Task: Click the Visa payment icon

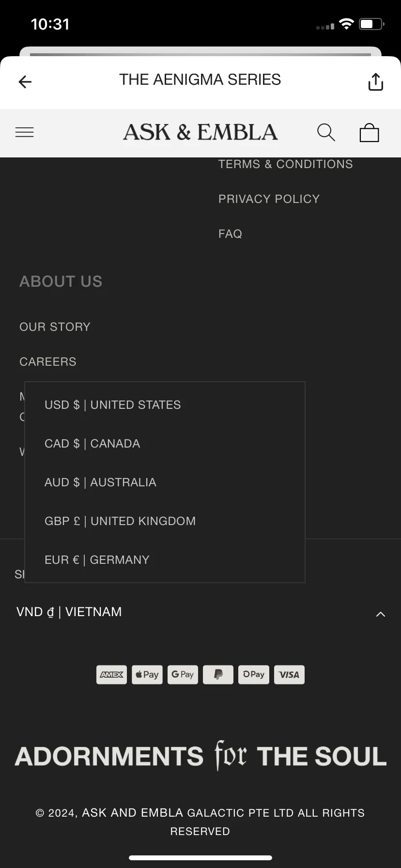Action: point(289,674)
